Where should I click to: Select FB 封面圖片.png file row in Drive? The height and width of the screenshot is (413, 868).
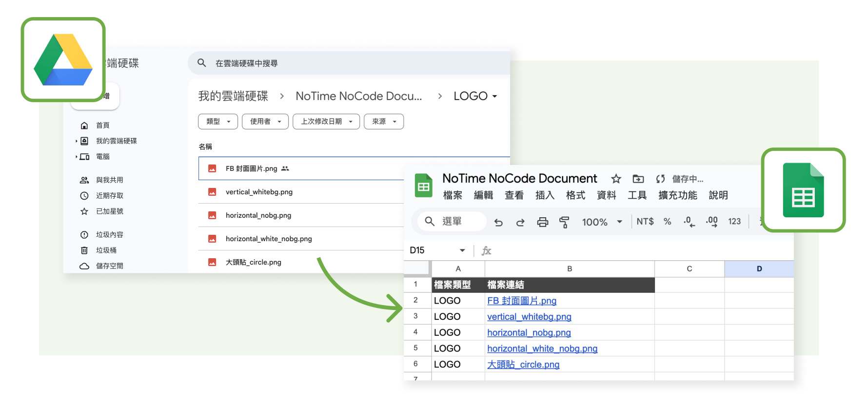pyautogui.click(x=301, y=168)
